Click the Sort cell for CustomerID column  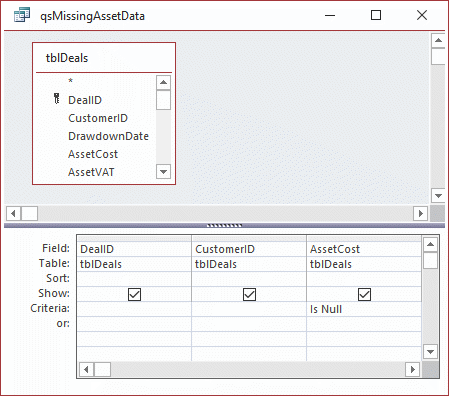[249, 279]
